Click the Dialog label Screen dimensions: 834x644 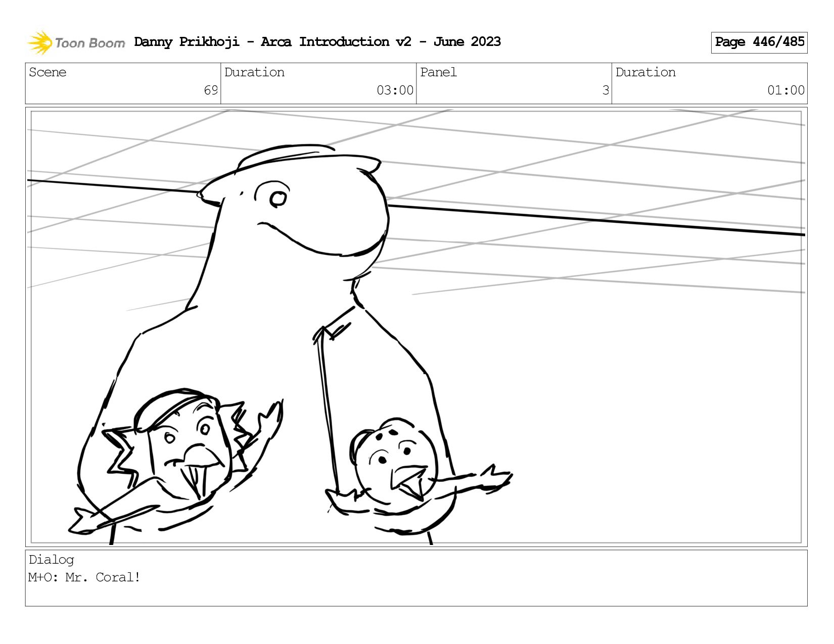point(52,560)
